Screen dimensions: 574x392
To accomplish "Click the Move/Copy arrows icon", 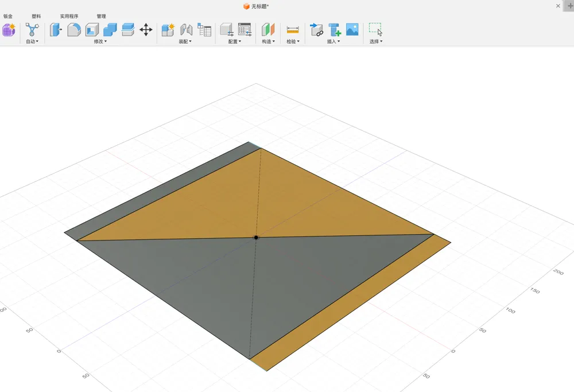I will (x=146, y=30).
